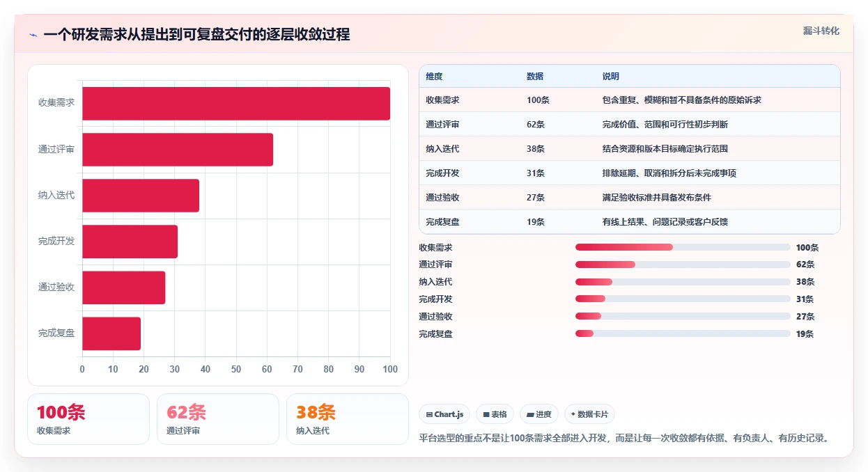Click the 漏斗转化 label in the header
The height and width of the screenshot is (472, 868).
point(821,31)
